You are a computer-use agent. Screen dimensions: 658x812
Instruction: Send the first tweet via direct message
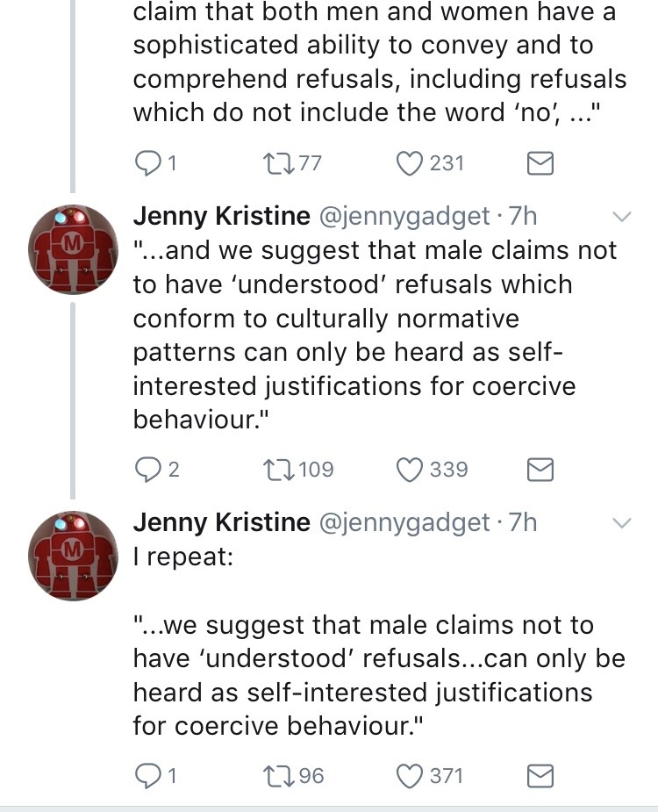click(539, 163)
